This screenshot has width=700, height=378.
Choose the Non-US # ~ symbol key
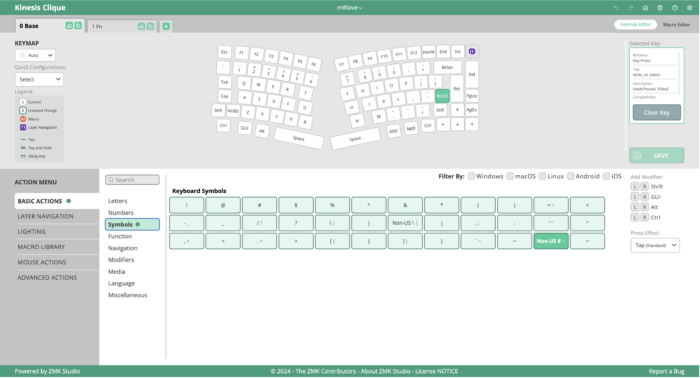click(551, 241)
